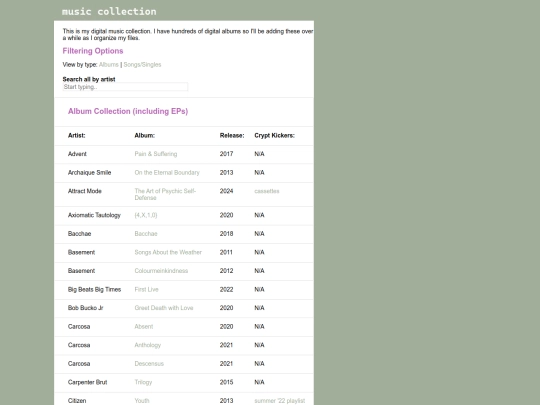
Task: Open Citizen album Youth
Action: (x=142, y=401)
